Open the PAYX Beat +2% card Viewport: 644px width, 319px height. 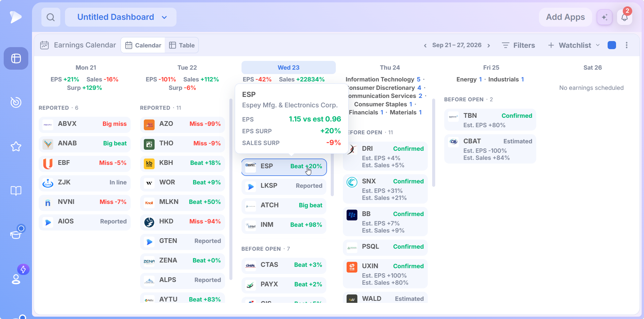(x=284, y=285)
